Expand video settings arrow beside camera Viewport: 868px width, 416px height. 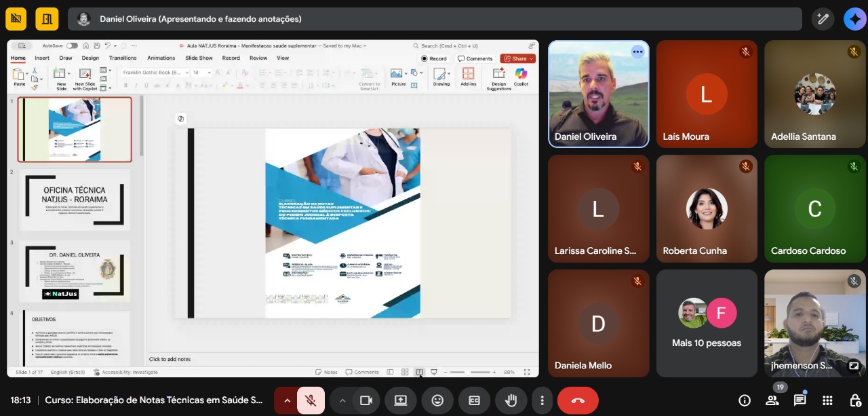[342, 400]
